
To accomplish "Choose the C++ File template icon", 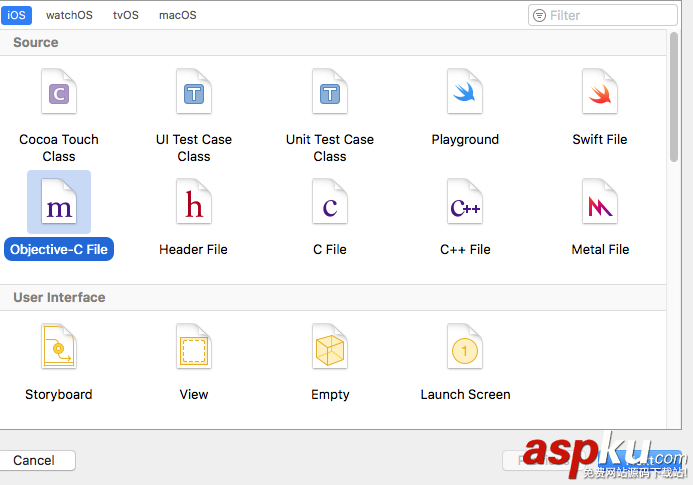I will [465, 202].
